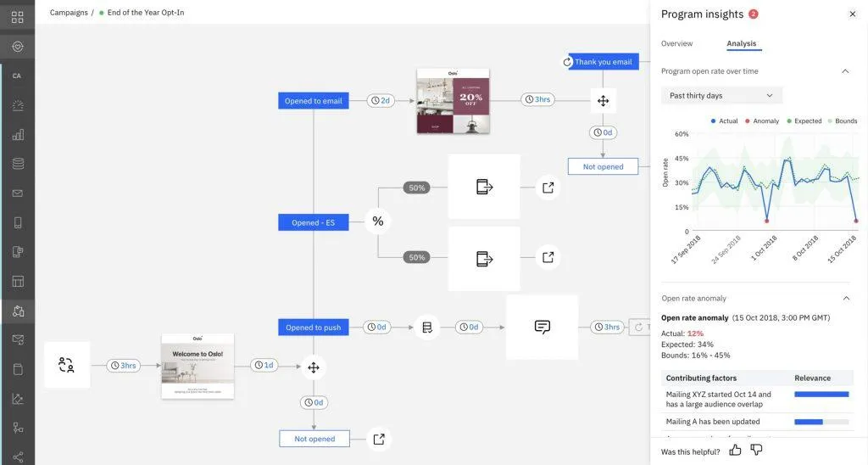
Task: Click the upper 50% split label
Action: (416, 188)
